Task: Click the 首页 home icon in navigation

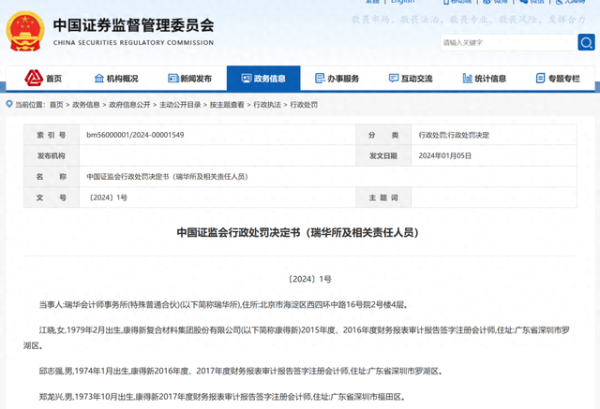Action: [33, 78]
